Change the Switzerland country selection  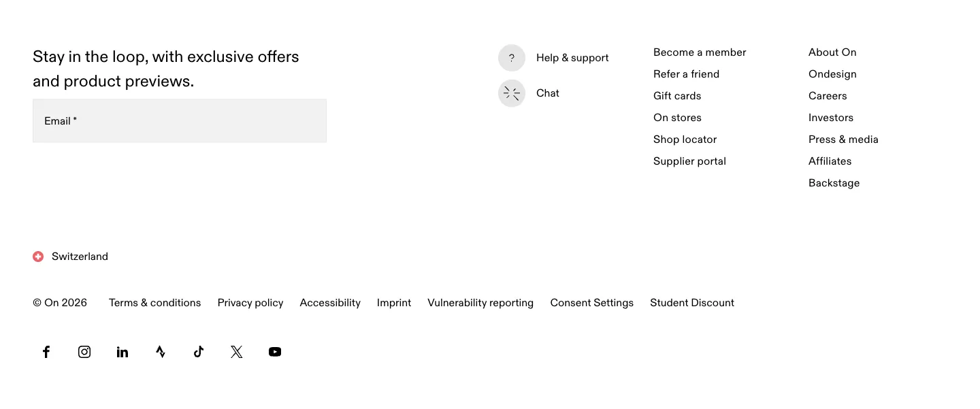point(80,257)
